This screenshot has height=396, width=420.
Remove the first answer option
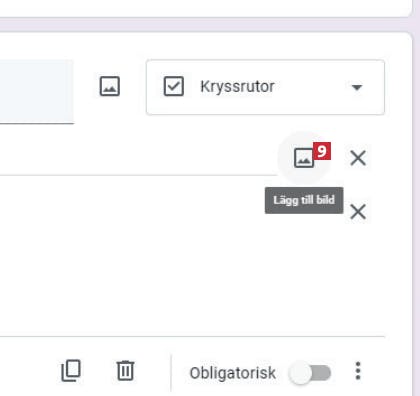358,158
